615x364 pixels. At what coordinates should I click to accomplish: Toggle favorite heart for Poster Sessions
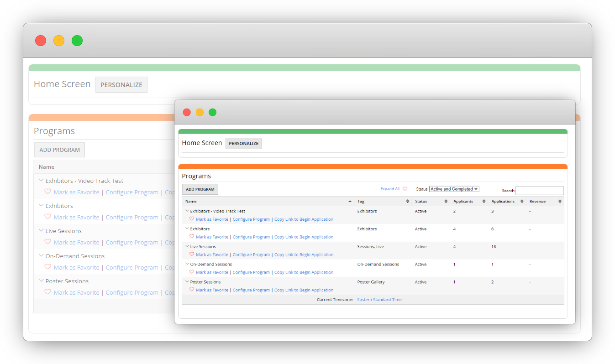[x=192, y=290]
